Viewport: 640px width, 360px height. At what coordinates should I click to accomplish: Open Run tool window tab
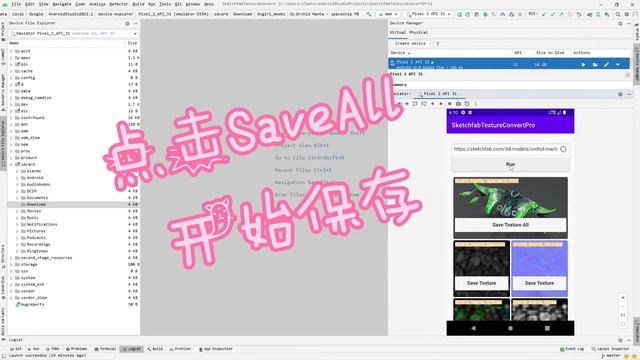[x=34, y=349]
